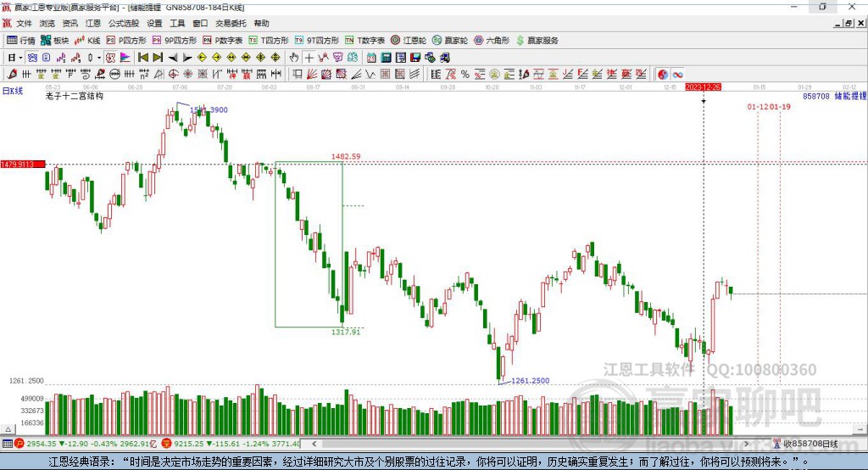
Task: Open the 江恩轮 Gann wheel
Action: tap(409, 41)
